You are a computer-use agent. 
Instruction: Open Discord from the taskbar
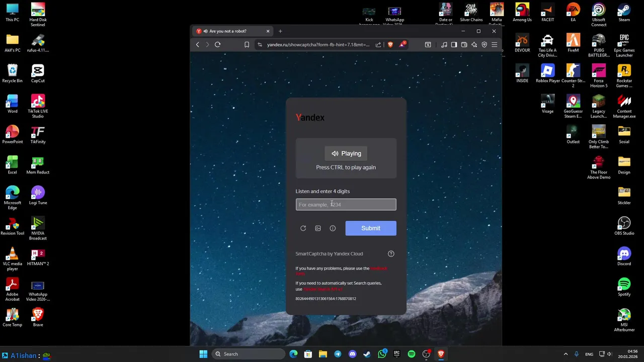click(x=352, y=354)
